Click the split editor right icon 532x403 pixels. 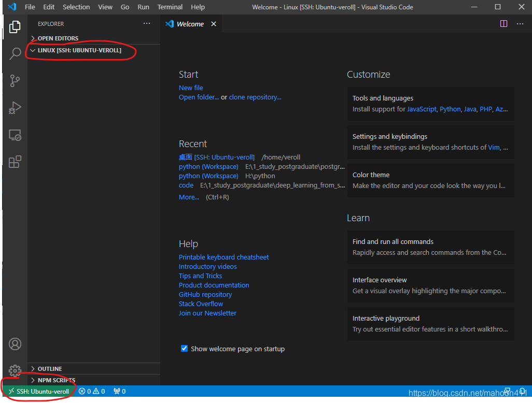[503, 24]
